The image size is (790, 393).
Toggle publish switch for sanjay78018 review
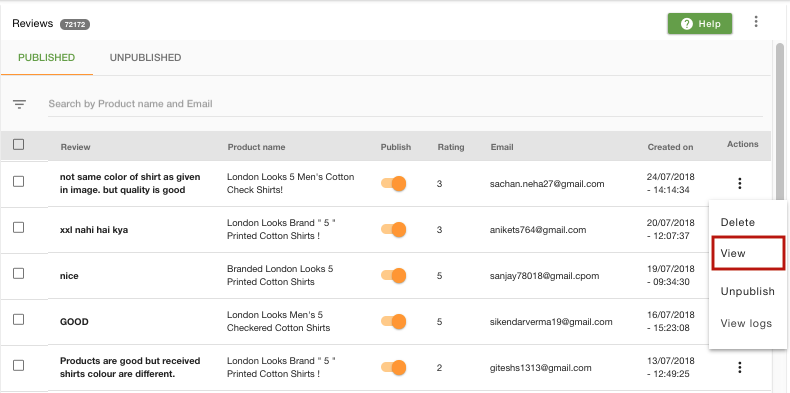click(393, 276)
